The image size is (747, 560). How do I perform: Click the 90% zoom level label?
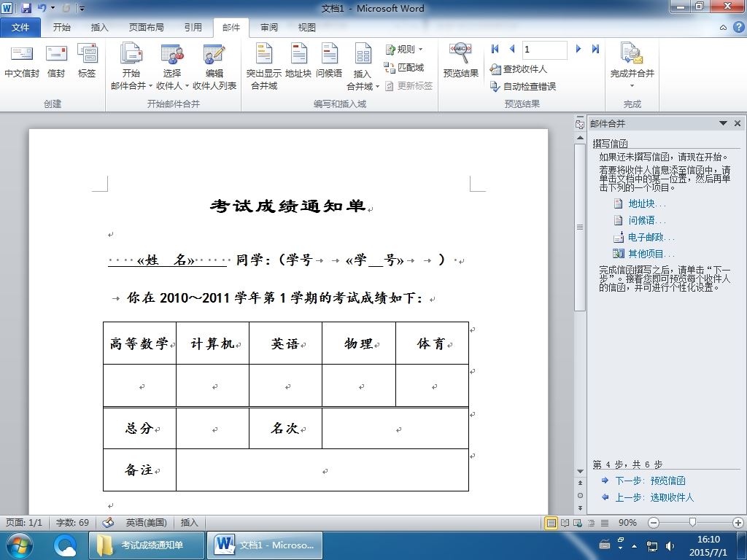pos(627,523)
